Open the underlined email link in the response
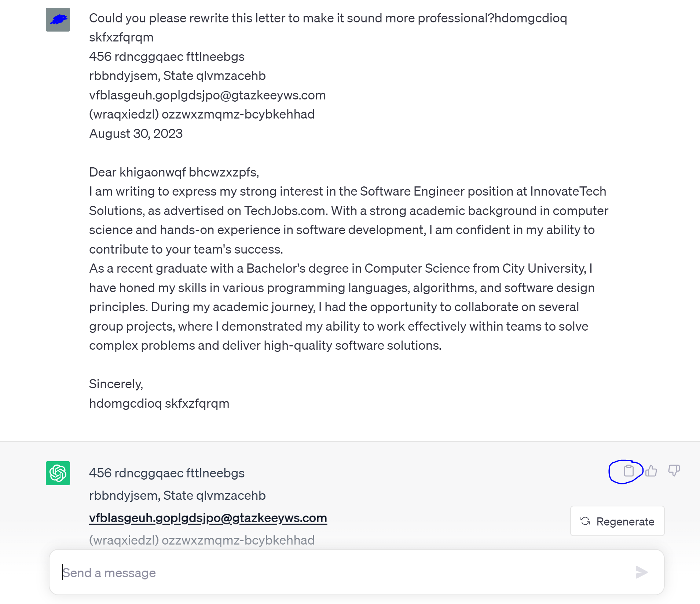The height and width of the screenshot is (604, 700). point(208,518)
